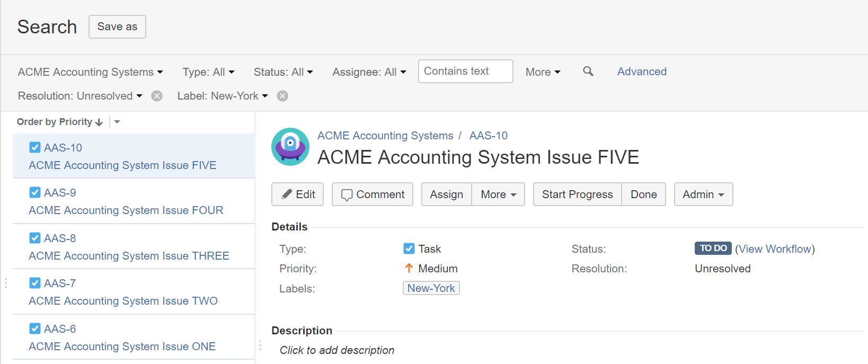Expand the Type: All filter
868x364 pixels.
coord(208,72)
